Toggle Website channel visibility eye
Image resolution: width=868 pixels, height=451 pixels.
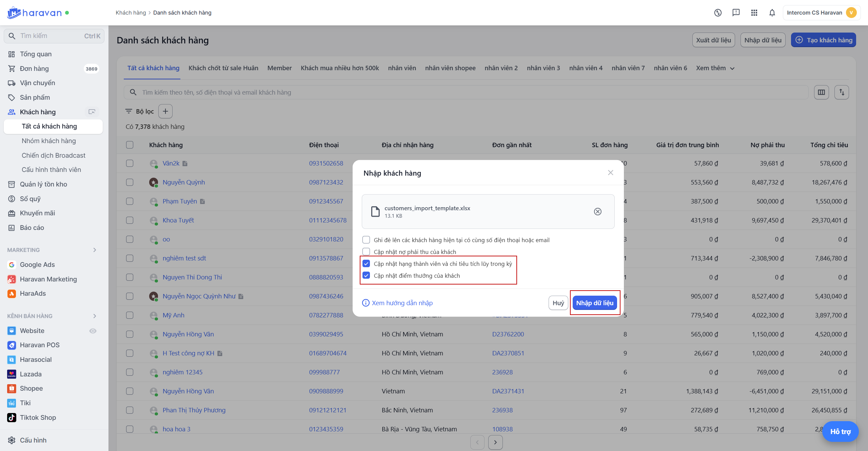point(93,331)
